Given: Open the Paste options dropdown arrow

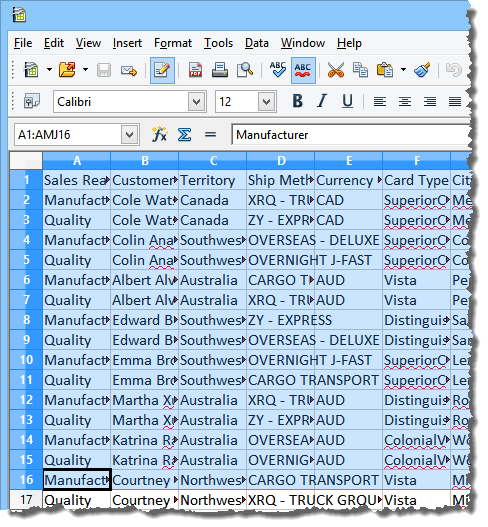Looking at the screenshot, I should click(x=403, y=70).
